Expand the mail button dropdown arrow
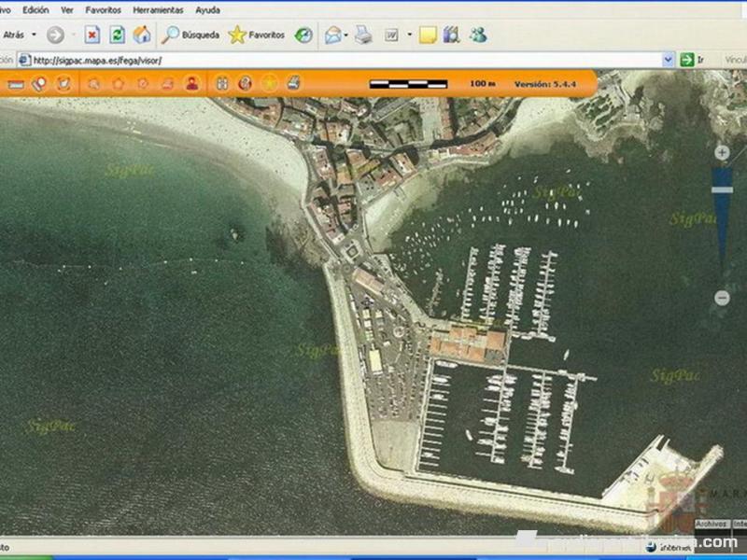 (x=346, y=35)
